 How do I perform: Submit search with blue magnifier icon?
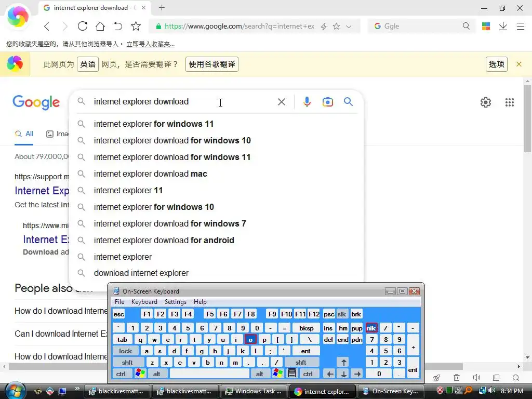348,102
